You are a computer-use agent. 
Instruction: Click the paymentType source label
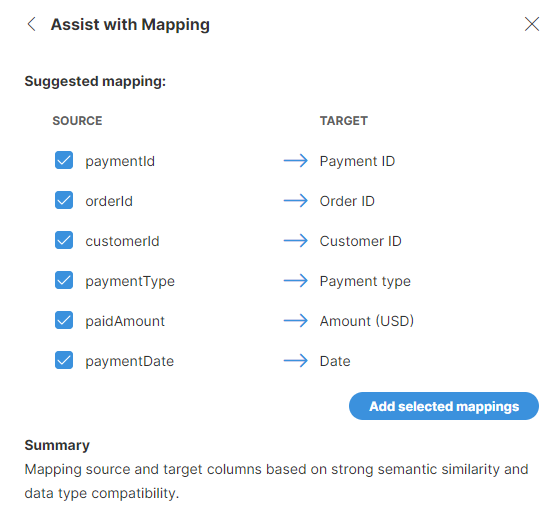(x=130, y=282)
